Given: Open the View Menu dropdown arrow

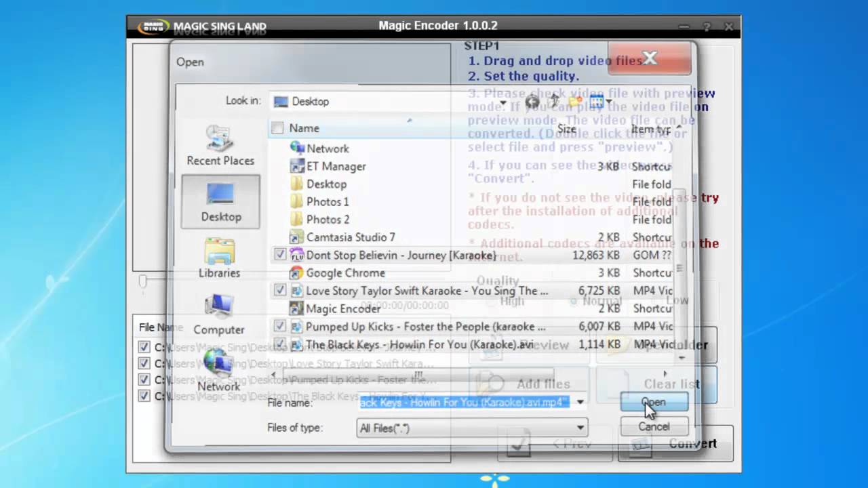Looking at the screenshot, I should [x=608, y=102].
